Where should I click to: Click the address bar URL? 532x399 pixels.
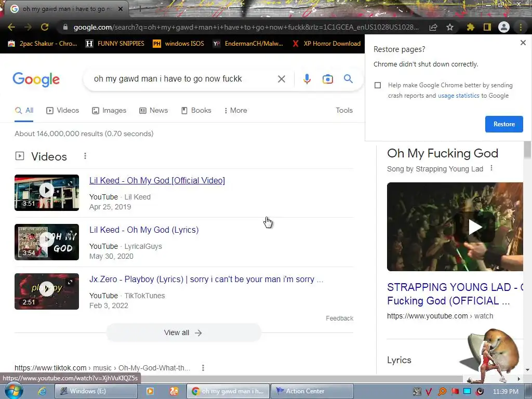(x=246, y=27)
